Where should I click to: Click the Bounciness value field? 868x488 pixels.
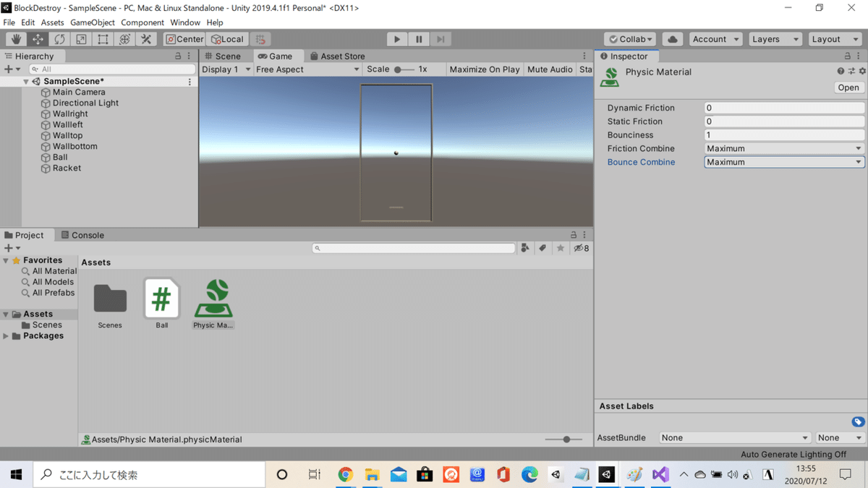[784, 135]
